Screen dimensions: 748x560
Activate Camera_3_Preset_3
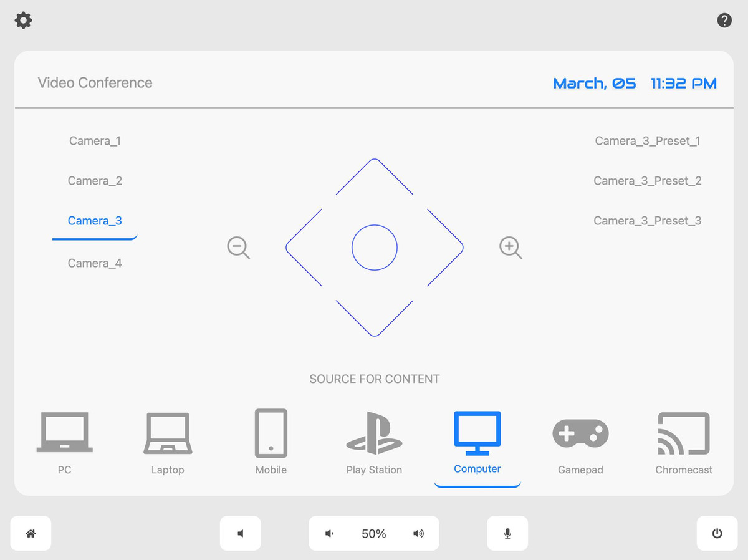pos(648,221)
